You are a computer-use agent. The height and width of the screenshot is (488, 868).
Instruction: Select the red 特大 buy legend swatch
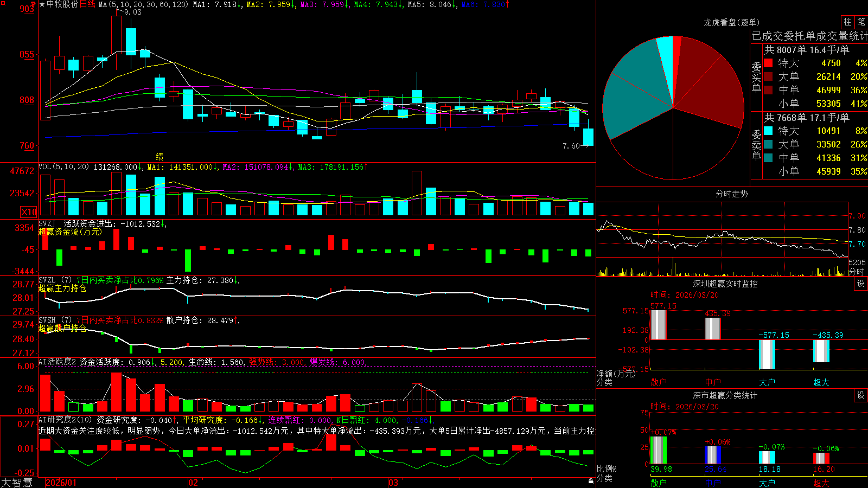coord(768,63)
